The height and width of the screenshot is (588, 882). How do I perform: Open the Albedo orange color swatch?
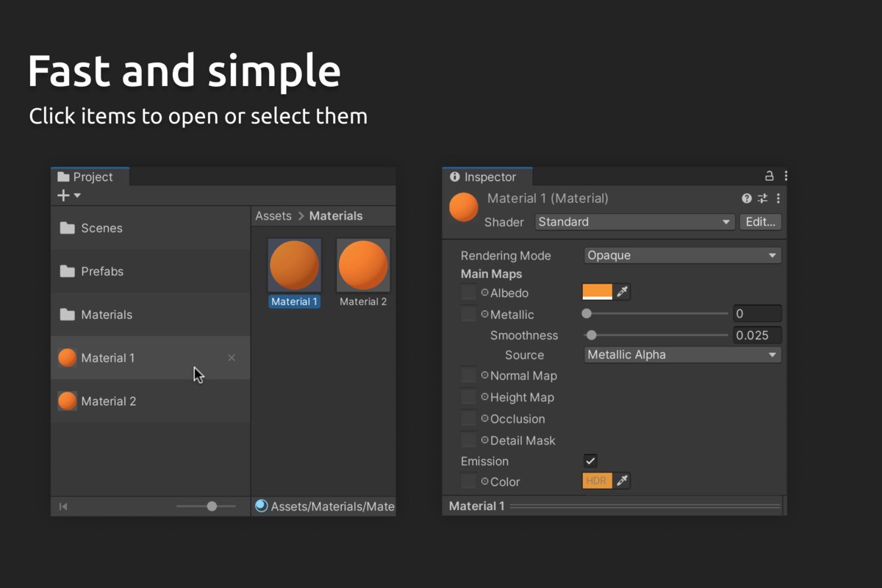pos(597,293)
